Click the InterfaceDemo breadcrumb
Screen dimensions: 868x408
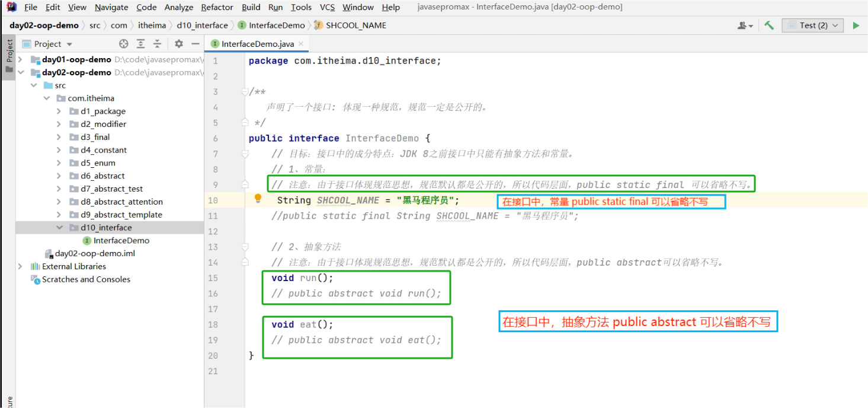click(271, 26)
